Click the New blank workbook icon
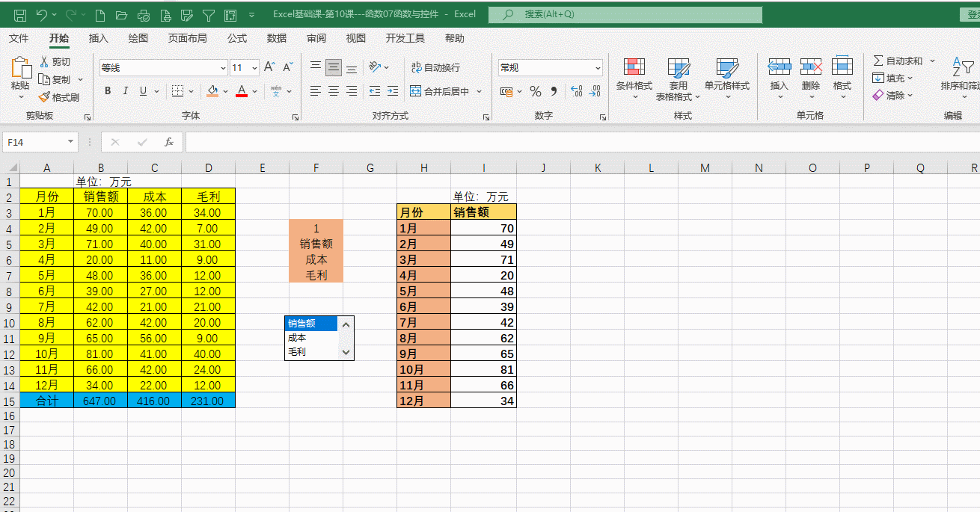 tap(100, 14)
